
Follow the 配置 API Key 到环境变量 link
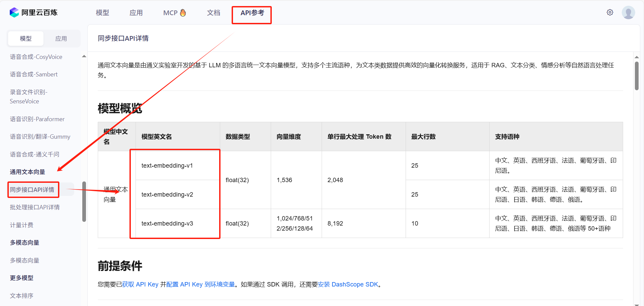tap(200, 284)
